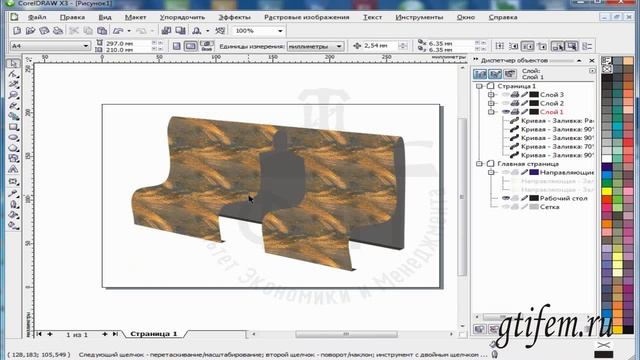Toggle printable icon of Слой 3
The height and width of the screenshot is (360, 640).
coord(515,95)
